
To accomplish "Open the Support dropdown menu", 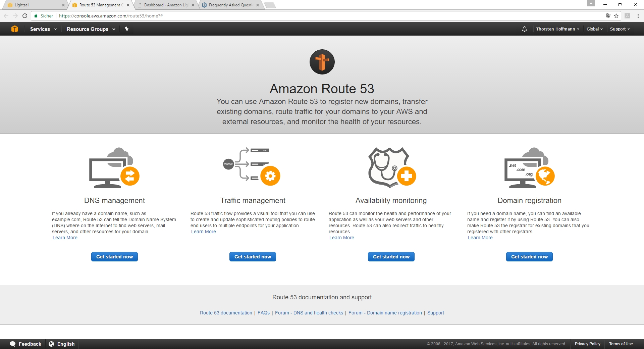I will click(620, 29).
